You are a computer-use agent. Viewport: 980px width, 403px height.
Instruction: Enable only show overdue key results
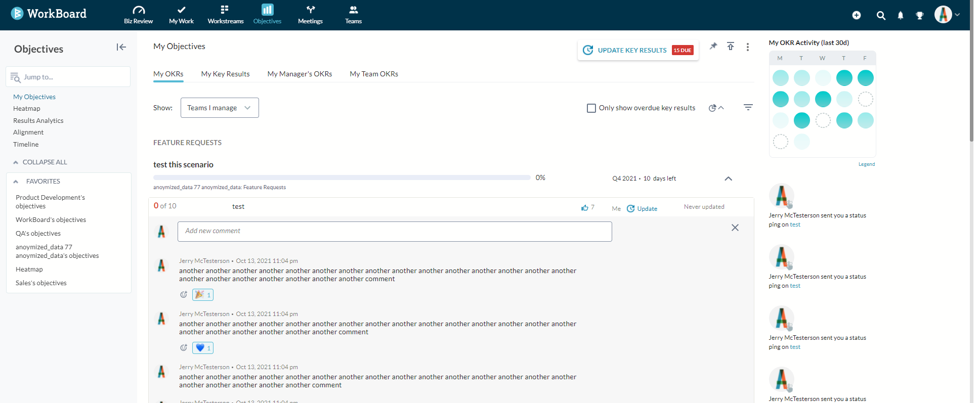[x=591, y=108]
